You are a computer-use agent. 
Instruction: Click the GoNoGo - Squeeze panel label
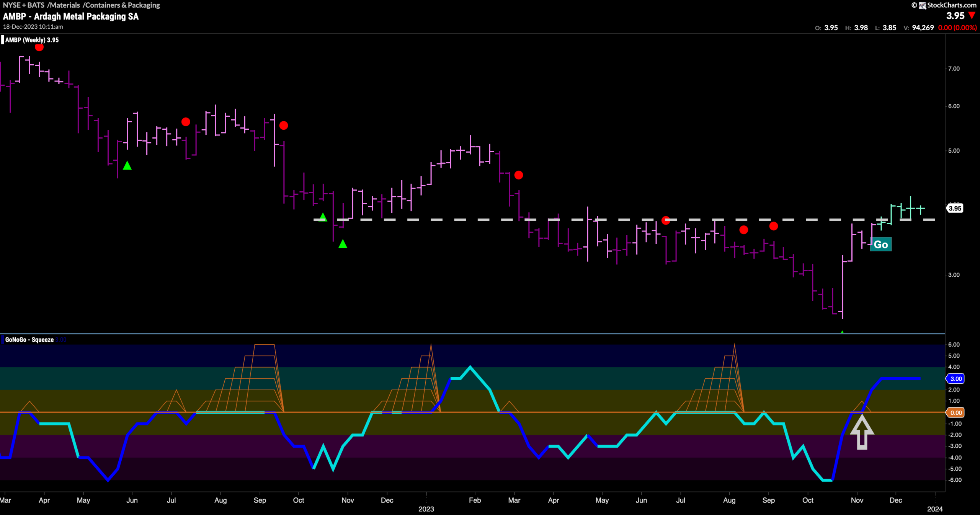pyautogui.click(x=29, y=340)
